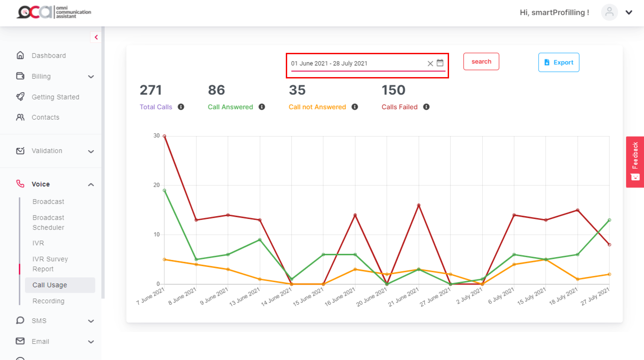Collapse the Voice menu section
Screen dimensions: 644x360
pyautogui.click(x=91, y=184)
